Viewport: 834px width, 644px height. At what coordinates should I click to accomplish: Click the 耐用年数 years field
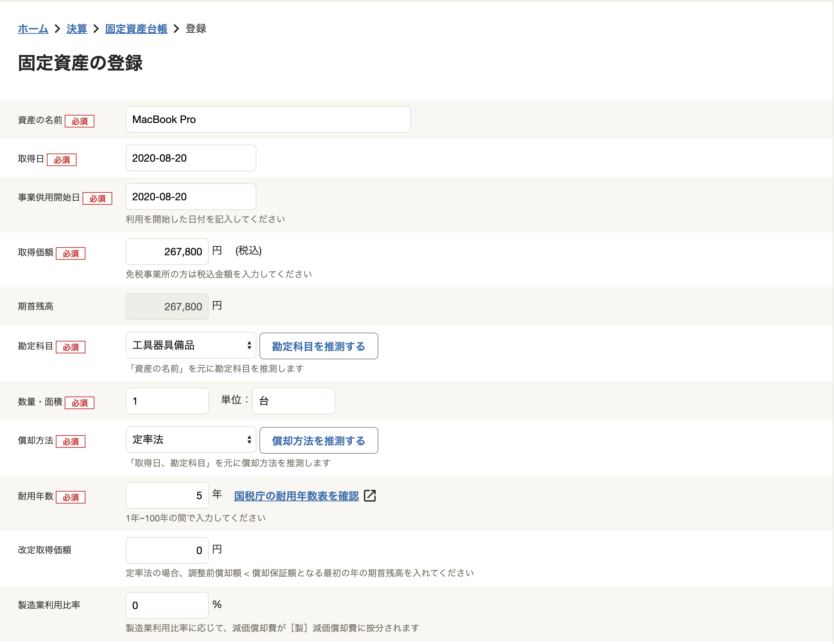coord(167,495)
